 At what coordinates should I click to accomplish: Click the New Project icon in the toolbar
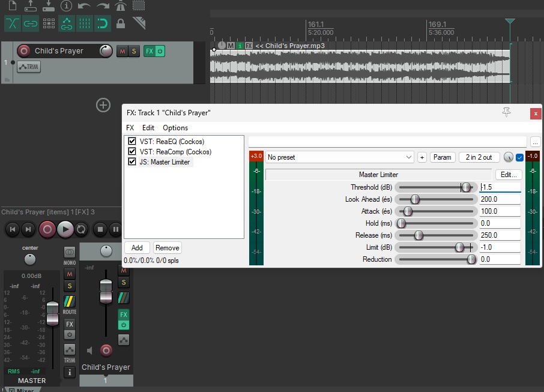[13, 5]
